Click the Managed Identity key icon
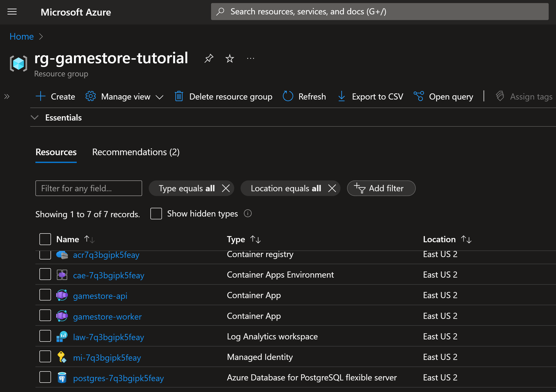This screenshot has width=556, height=392. click(62, 357)
